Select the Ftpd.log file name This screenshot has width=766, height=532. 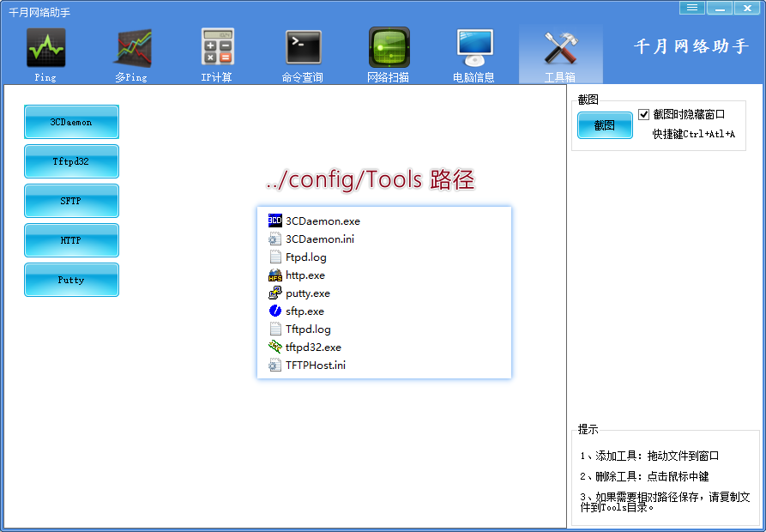coord(306,257)
